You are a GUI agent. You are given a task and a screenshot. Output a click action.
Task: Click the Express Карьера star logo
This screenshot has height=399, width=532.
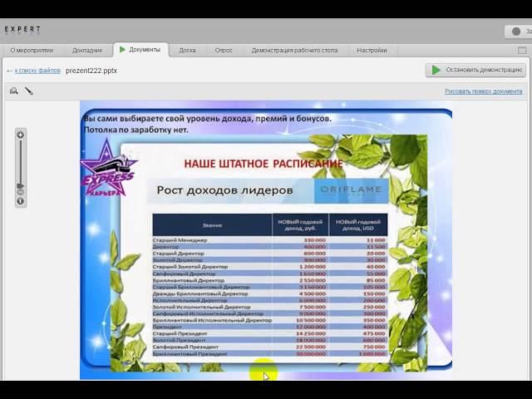[108, 168]
